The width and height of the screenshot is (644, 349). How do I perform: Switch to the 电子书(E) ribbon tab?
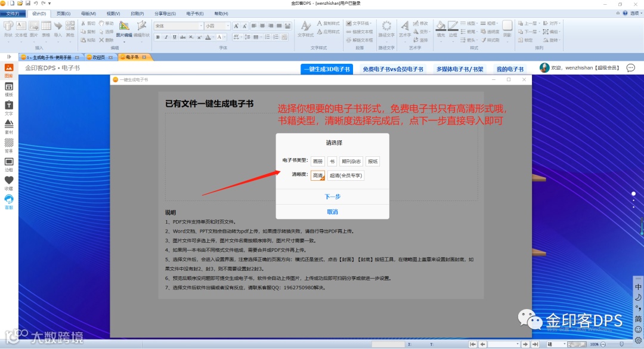(194, 14)
